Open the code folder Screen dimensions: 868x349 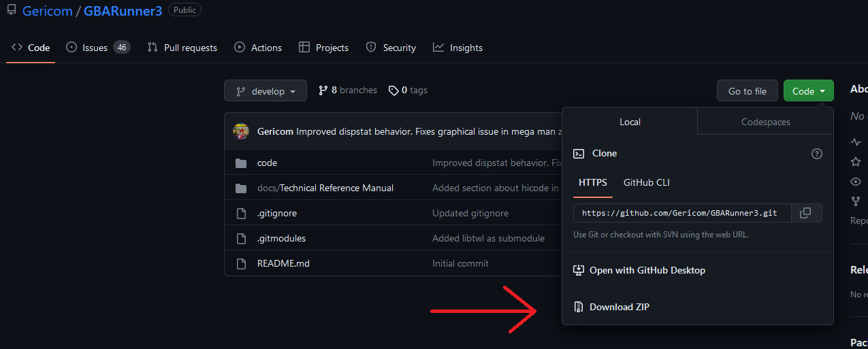coord(267,163)
